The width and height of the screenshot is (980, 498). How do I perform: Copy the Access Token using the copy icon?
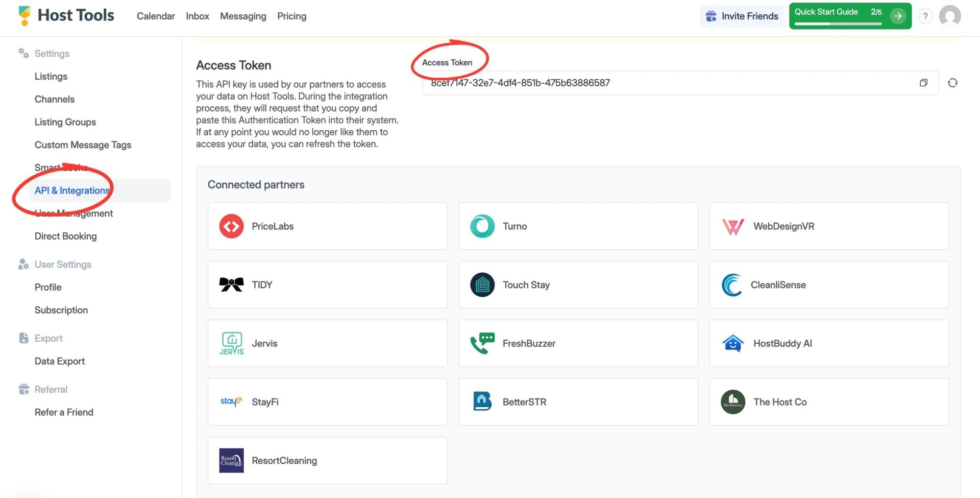[923, 82]
